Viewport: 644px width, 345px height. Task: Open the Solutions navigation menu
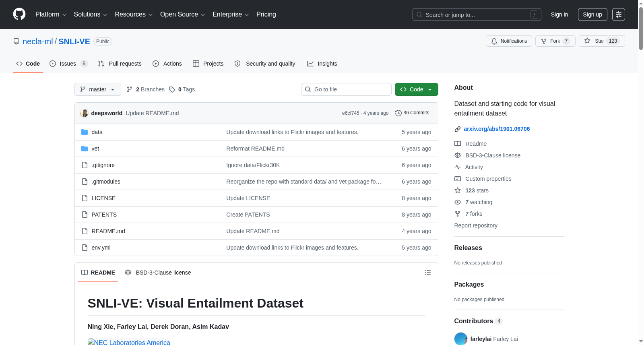point(91,14)
